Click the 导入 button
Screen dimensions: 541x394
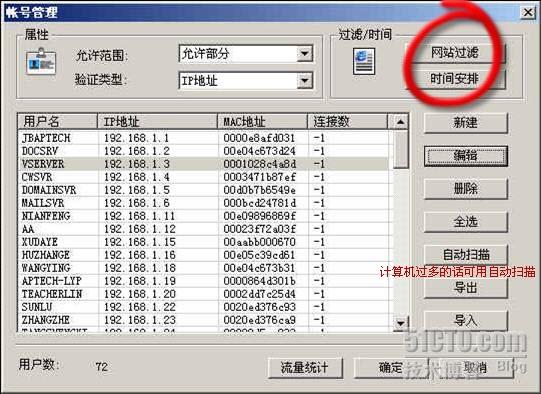point(465,321)
